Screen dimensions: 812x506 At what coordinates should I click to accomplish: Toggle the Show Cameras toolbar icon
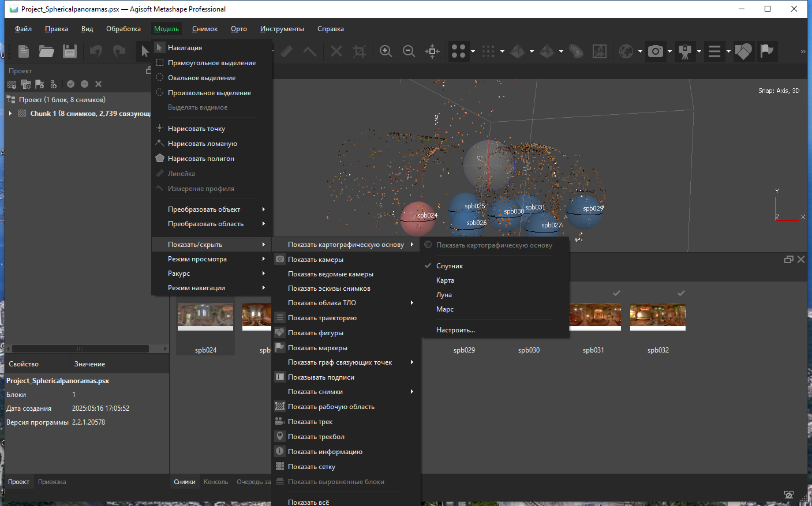[656, 51]
